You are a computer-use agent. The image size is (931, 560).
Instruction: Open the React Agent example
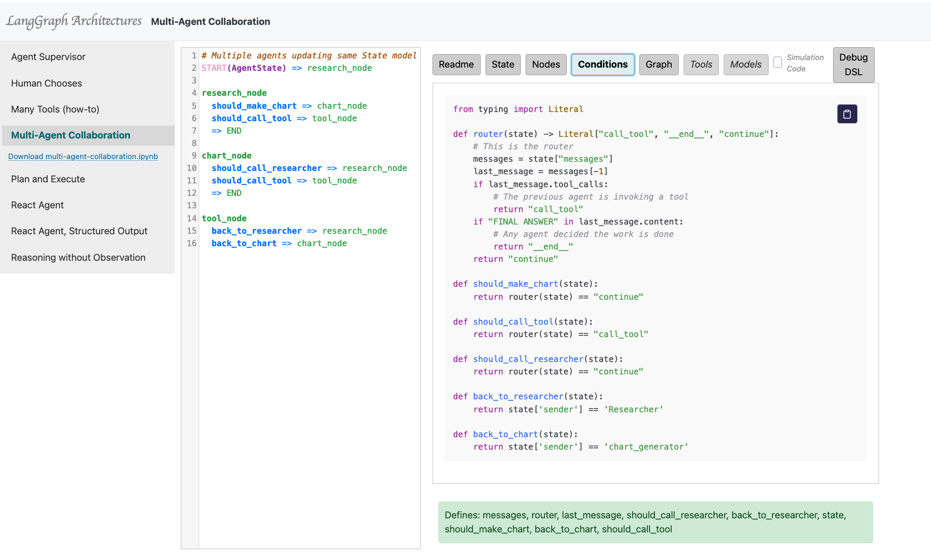click(x=37, y=205)
